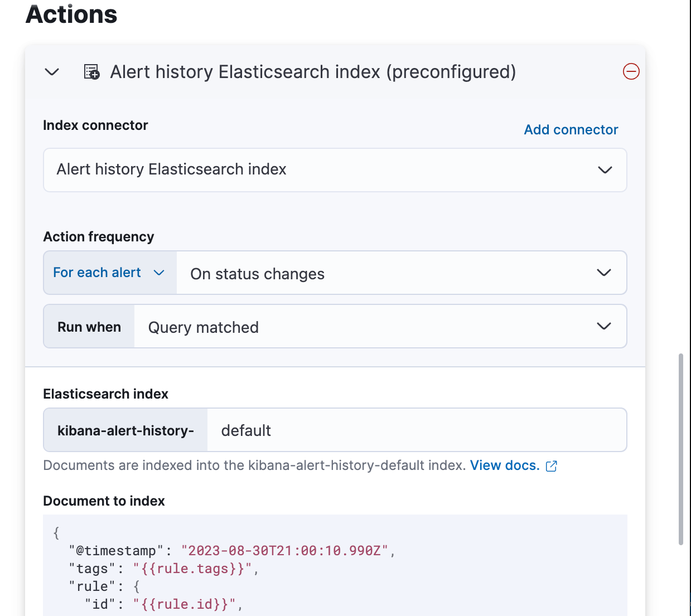Click the "Run when" label on the action field
This screenshot has width=691, height=616.
pyautogui.click(x=89, y=326)
